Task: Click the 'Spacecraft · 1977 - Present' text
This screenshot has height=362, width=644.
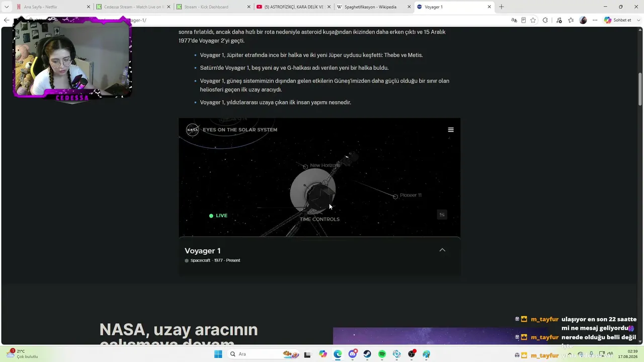Action: click(215, 260)
